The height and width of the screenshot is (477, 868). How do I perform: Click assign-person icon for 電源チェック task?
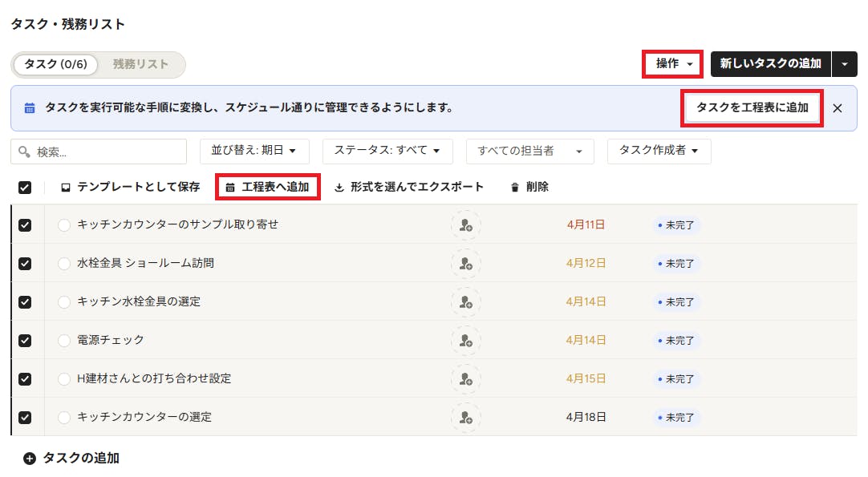465,341
